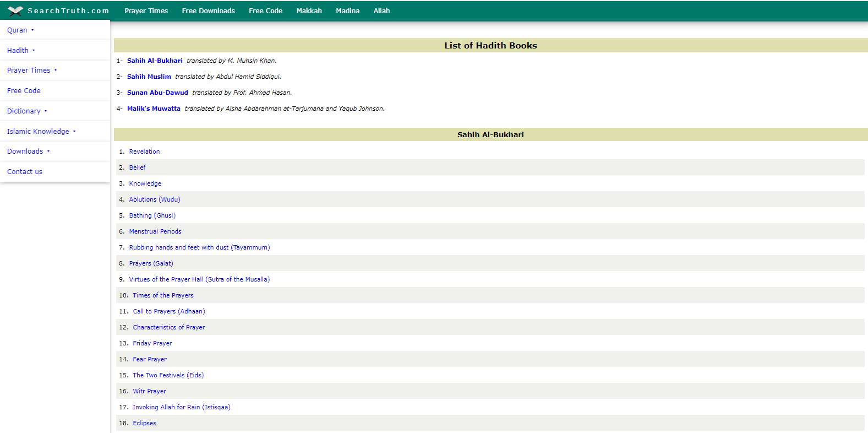Open the Fear Prayer chapter
The height and width of the screenshot is (433, 868).
click(150, 360)
